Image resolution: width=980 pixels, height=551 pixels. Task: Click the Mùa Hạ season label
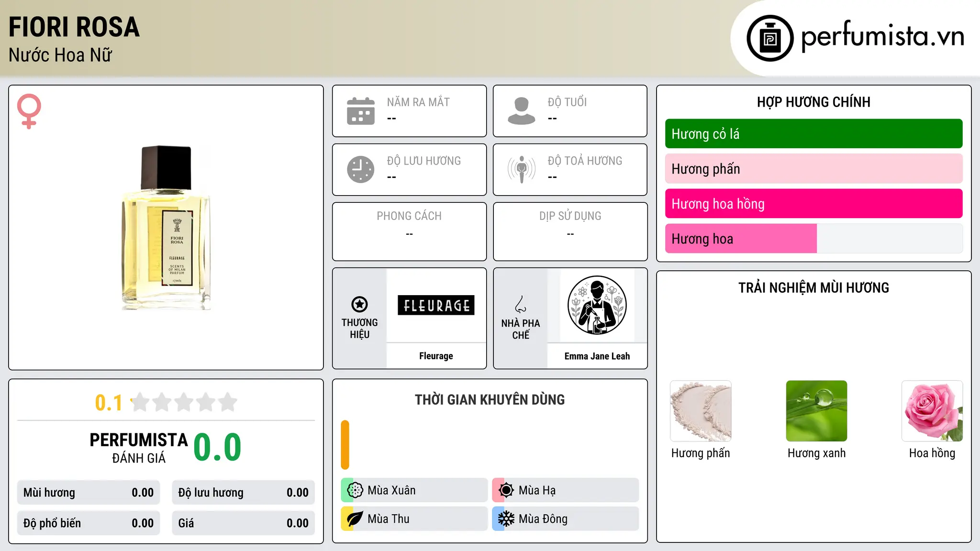[x=537, y=490]
